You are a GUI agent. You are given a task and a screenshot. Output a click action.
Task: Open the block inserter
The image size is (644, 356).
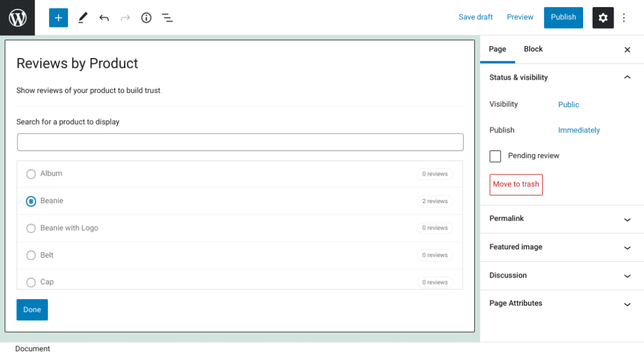pos(58,18)
